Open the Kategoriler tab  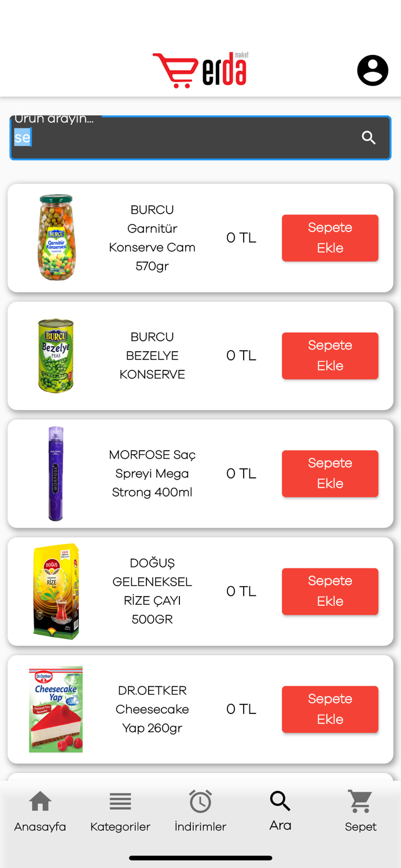pos(120,811)
